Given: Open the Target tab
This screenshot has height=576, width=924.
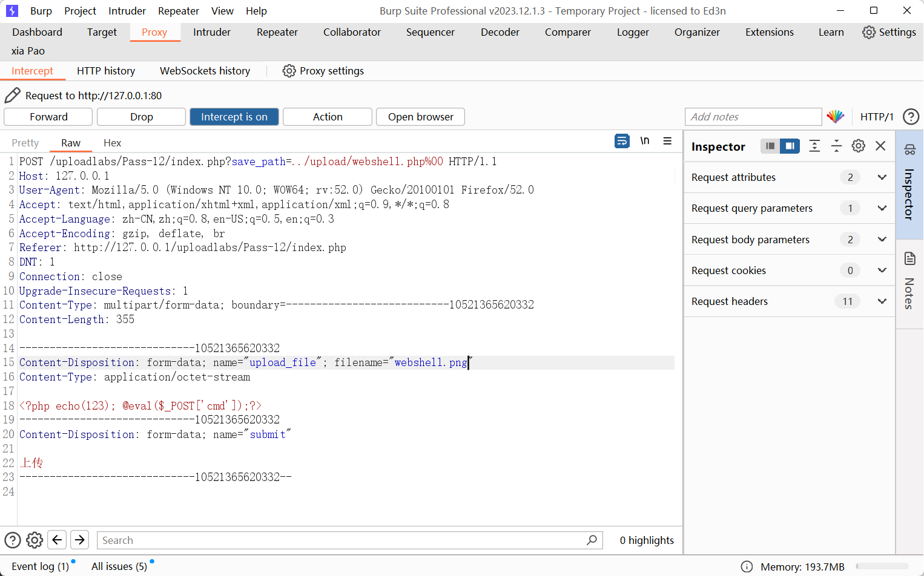Looking at the screenshot, I should [x=102, y=32].
